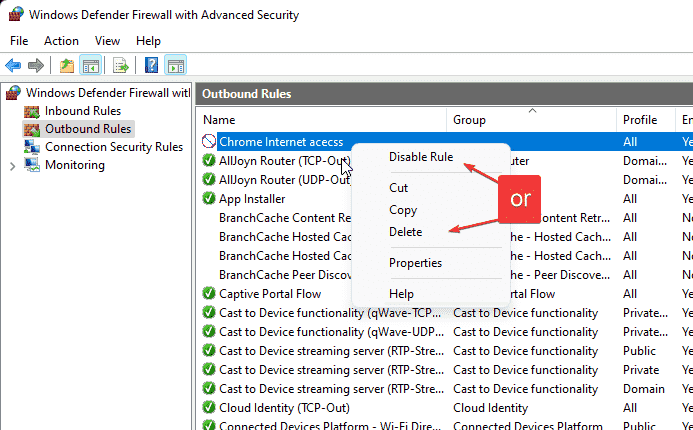Select Outbound Rules in the tree
The image size is (693, 430).
88,129
